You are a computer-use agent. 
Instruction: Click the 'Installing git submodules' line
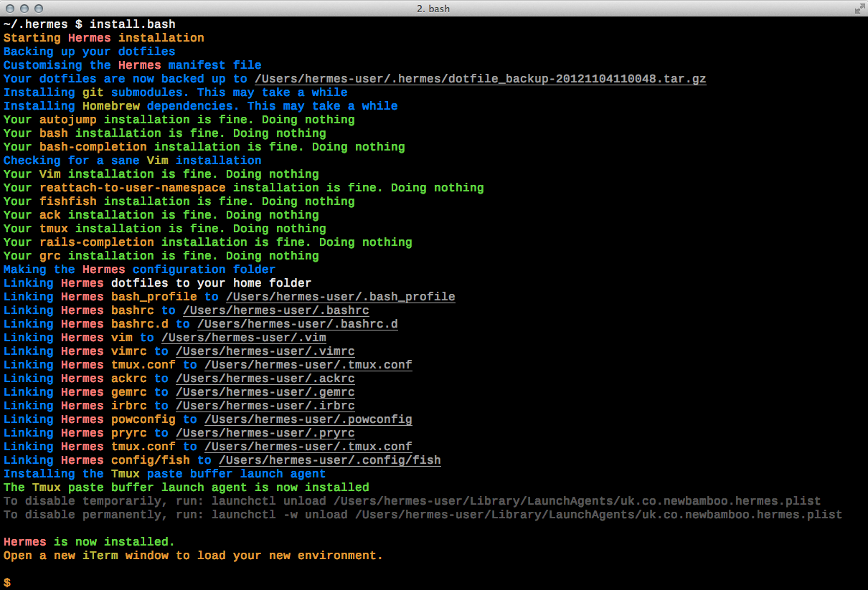pyautogui.click(x=176, y=92)
